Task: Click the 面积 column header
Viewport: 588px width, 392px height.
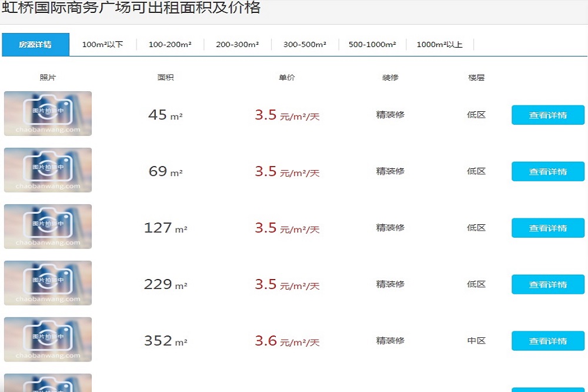Action: 165,77
